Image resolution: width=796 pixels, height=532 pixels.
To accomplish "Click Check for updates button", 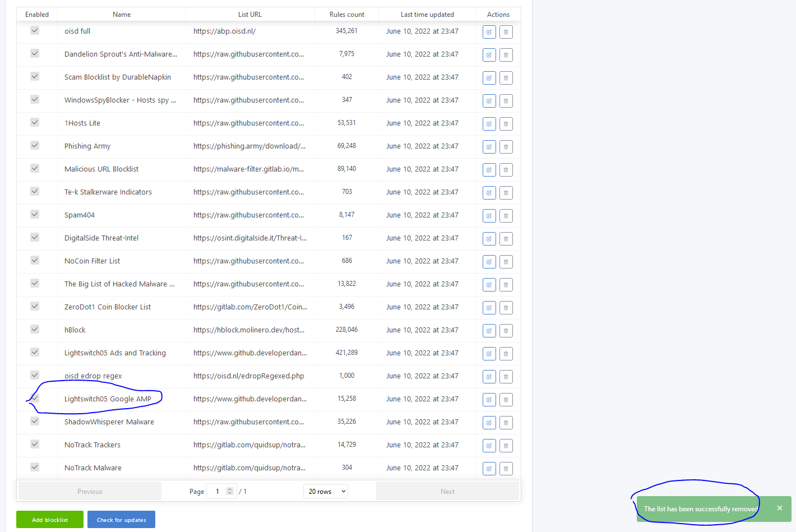I will click(x=121, y=520).
